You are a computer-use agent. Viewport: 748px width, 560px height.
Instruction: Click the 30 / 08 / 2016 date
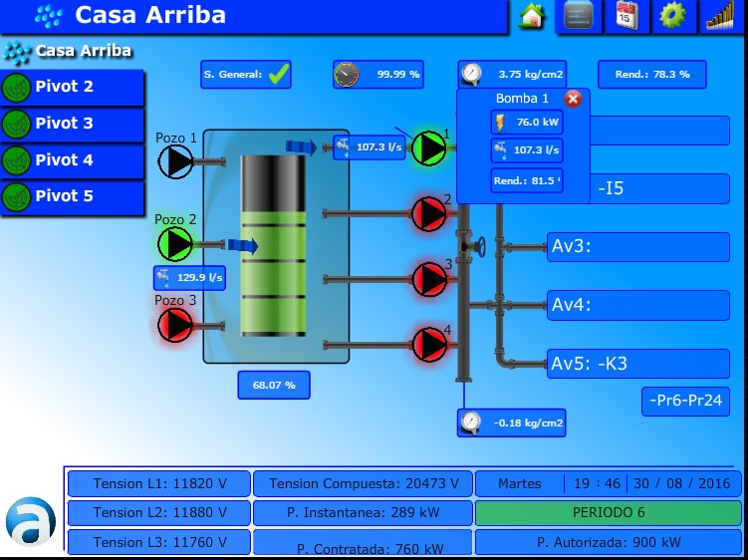pyautogui.click(x=681, y=483)
